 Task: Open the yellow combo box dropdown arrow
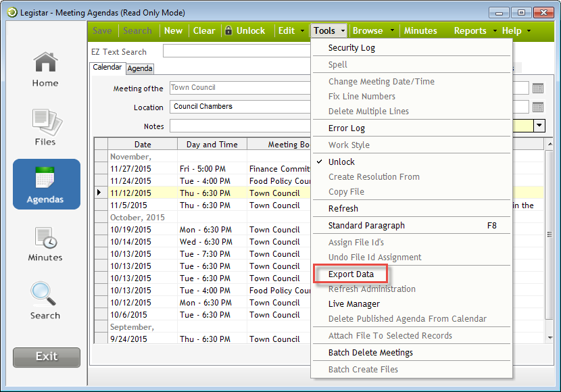(x=539, y=126)
